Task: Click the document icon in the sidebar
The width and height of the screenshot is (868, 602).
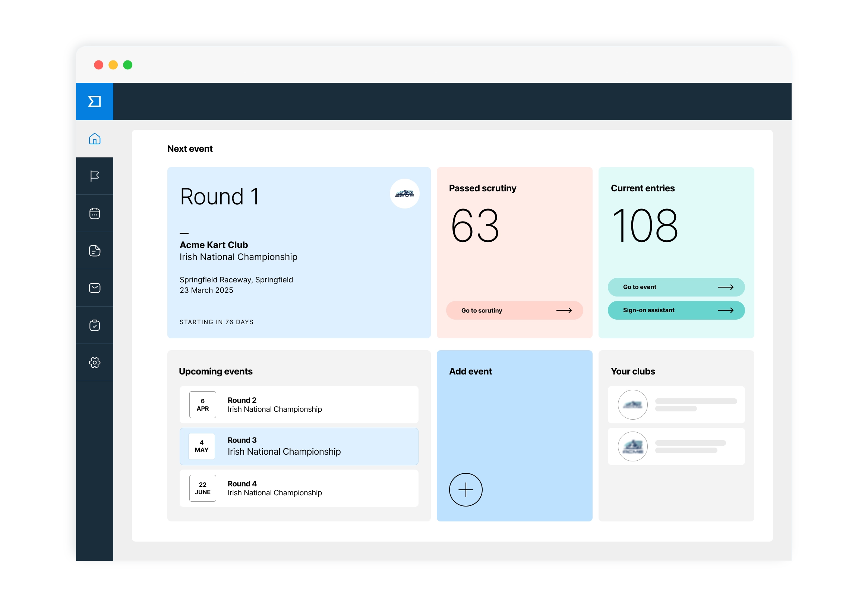Action: (x=94, y=250)
